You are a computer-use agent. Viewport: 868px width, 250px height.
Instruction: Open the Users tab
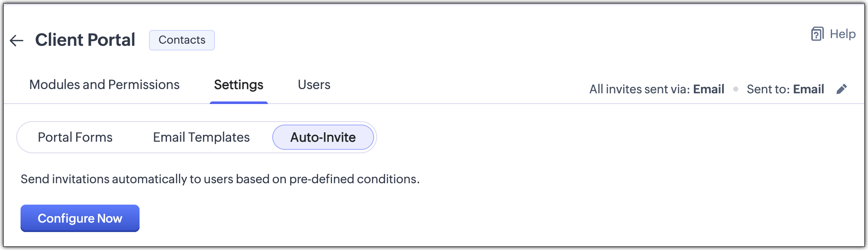pos(314,85)
